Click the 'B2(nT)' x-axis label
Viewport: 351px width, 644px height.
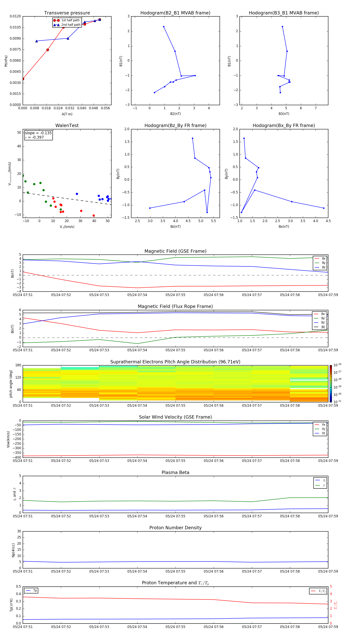point(175,114)
